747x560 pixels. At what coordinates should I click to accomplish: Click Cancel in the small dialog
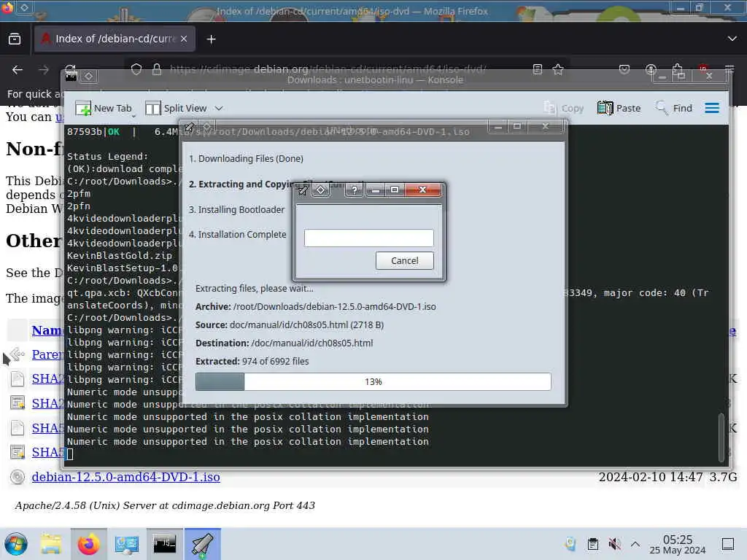click(404, 260)
